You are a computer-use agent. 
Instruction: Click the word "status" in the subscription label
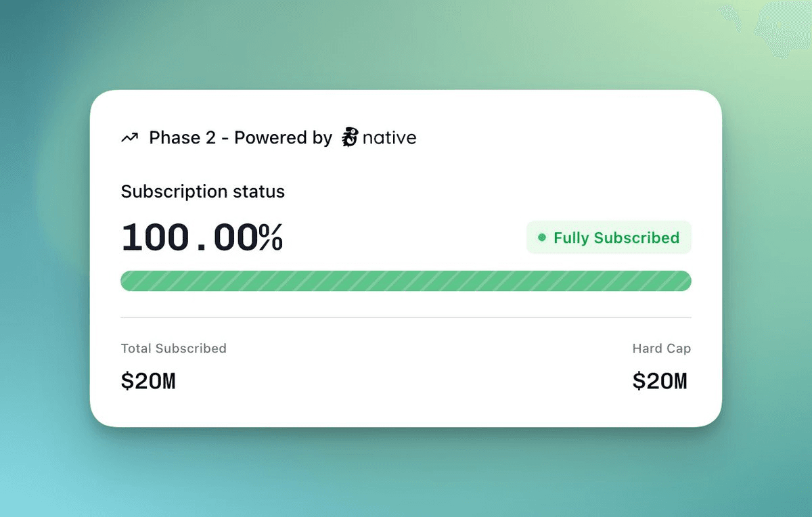click(x=259, y=192)
